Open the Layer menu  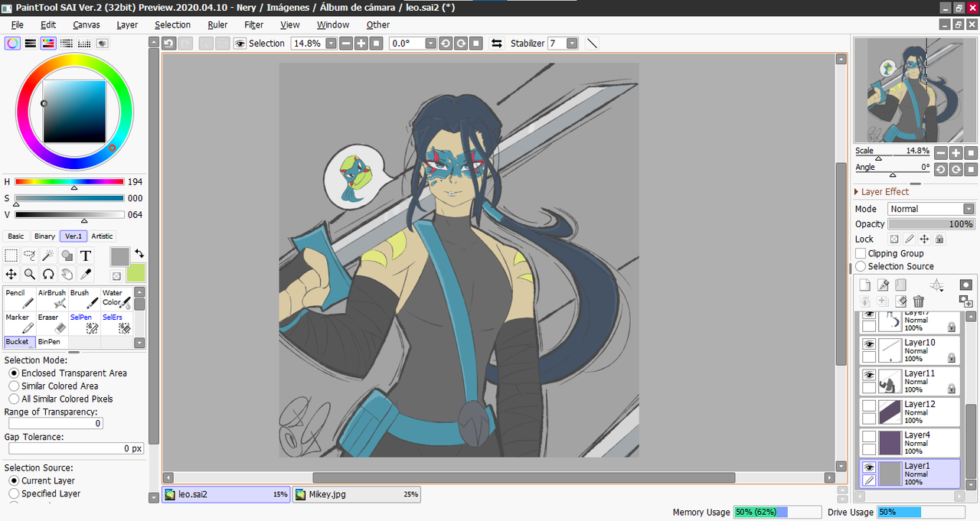pos(127,25)
